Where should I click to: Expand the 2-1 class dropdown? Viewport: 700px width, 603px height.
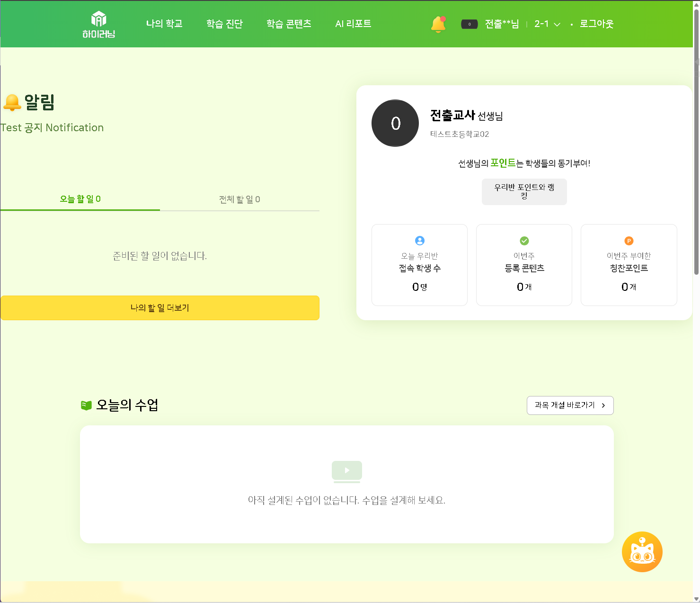(547, 24)
